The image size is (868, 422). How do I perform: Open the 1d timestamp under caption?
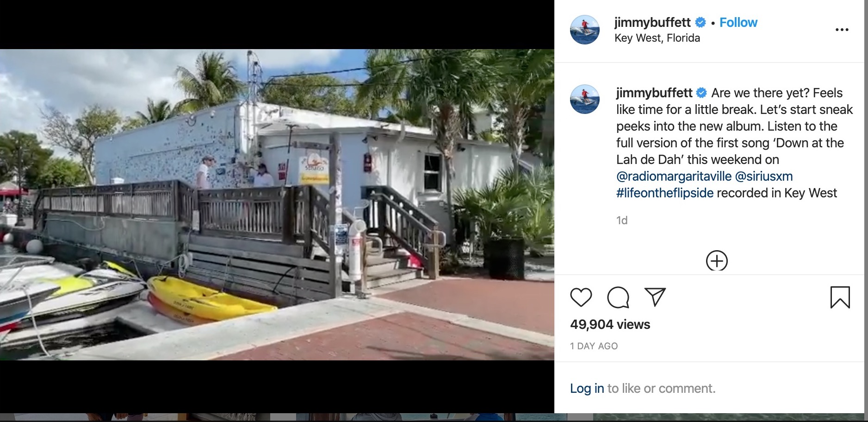622,220
